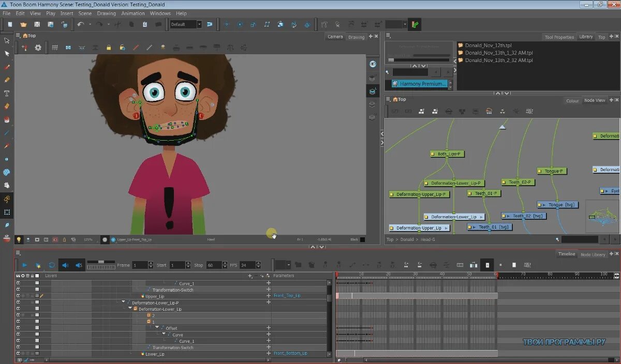Toggle sound scrubbing in the Timeline
Screen dimensions: 621x364
(x=78, y=265)
